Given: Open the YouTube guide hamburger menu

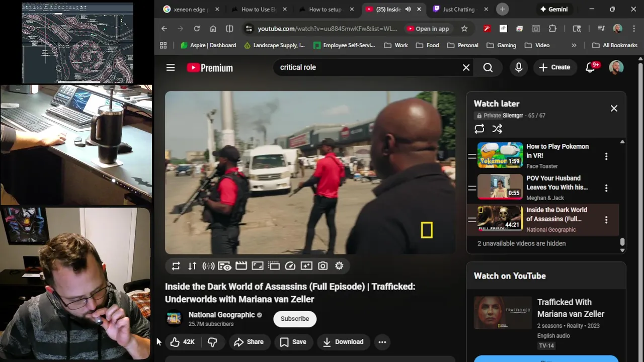Looking at the screenshot, I should coord(171,67).
